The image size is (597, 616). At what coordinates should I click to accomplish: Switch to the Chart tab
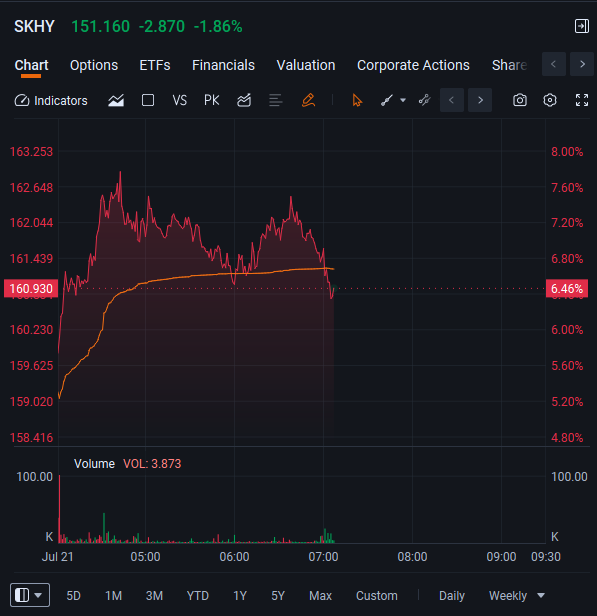click(x=31, y=65)
